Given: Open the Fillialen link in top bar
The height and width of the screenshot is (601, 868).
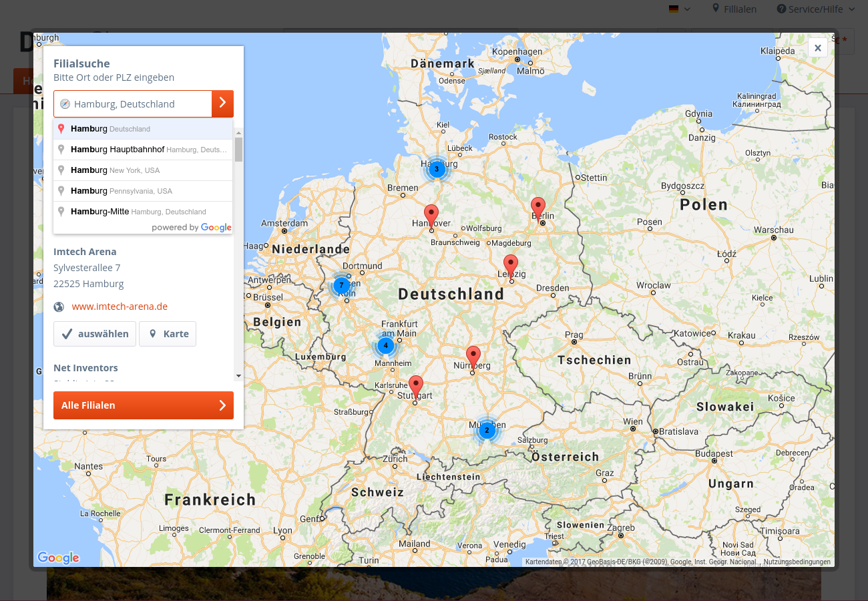Looking at the screenshot, I should pyautogui.click(x=734, y=9).
